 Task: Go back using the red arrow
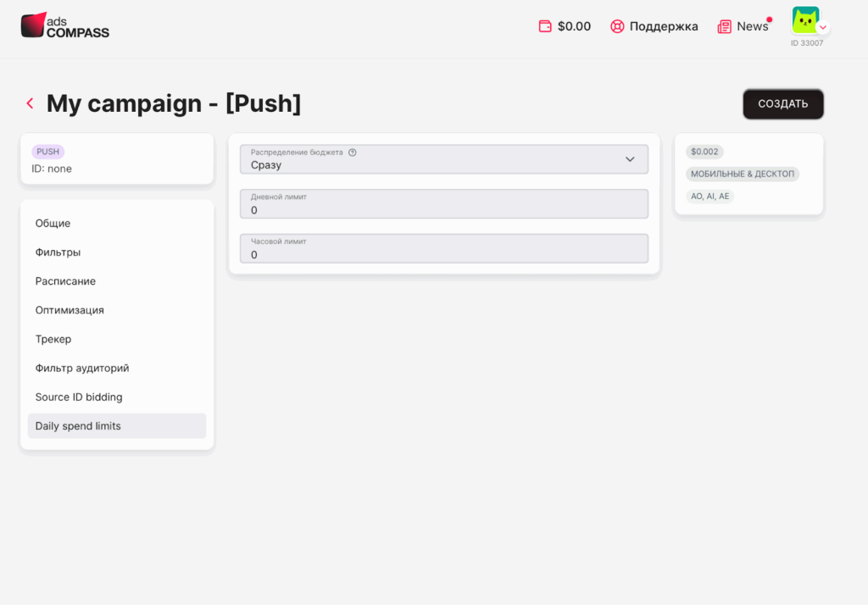click(x=31, y=103)
